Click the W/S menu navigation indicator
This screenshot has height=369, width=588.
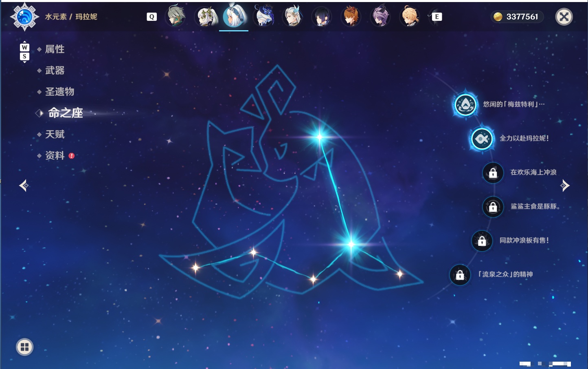[24, 52]
